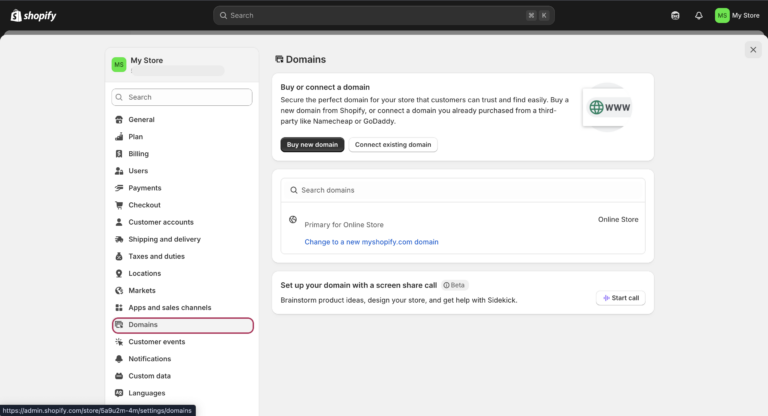Open the notifications bell icon
This screenshot has width=768, height=416.
point(699,16)
